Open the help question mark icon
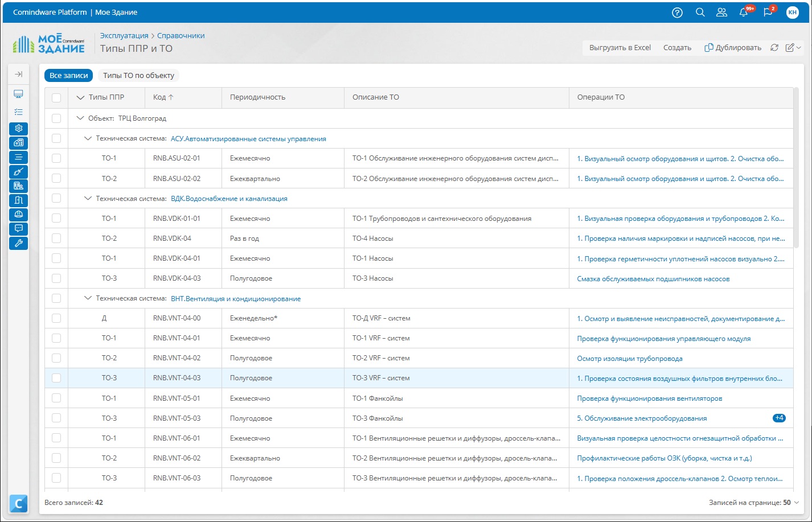The image size is (812, 522). click(677, 13)
